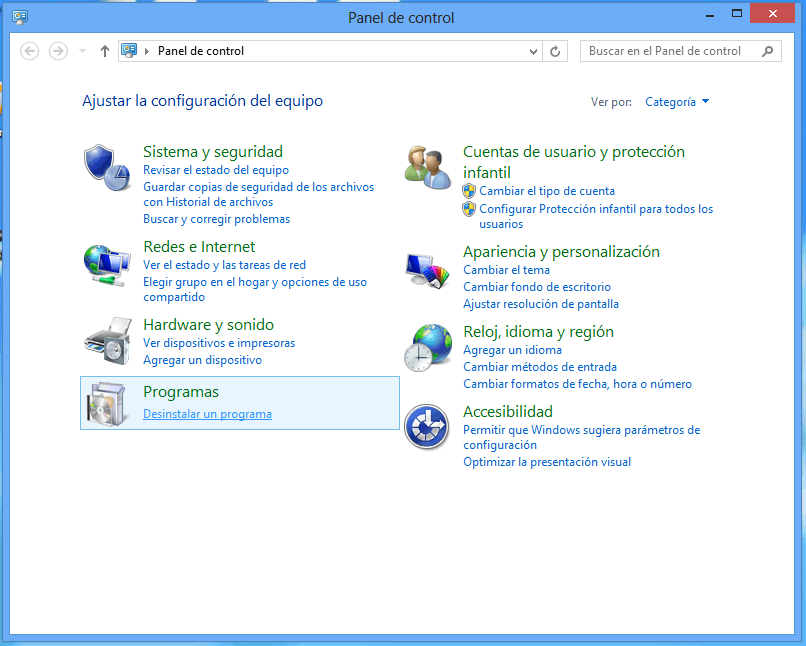The width and height of the screenshot is (806, 646).
Task: Open the Accesibilidad category heading
Action: click(508, 412)
